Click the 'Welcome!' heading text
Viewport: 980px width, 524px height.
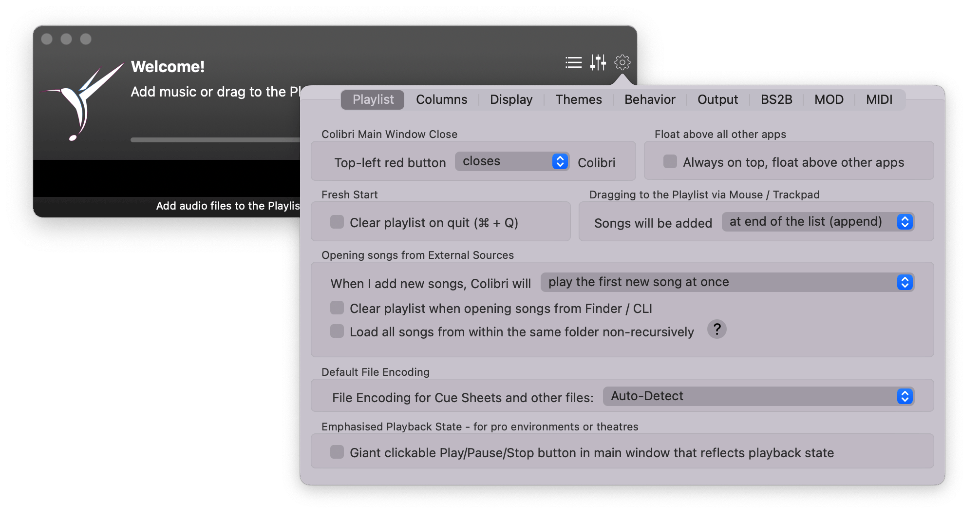168,67
